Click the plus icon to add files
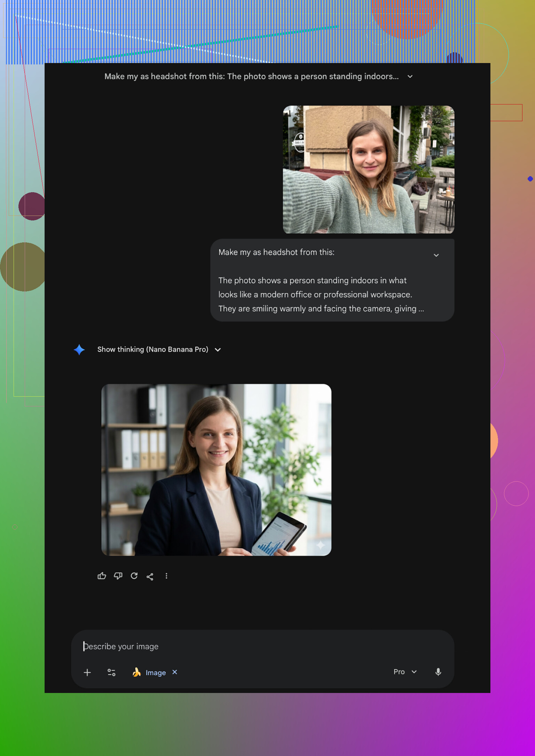 tap(87, 672)
